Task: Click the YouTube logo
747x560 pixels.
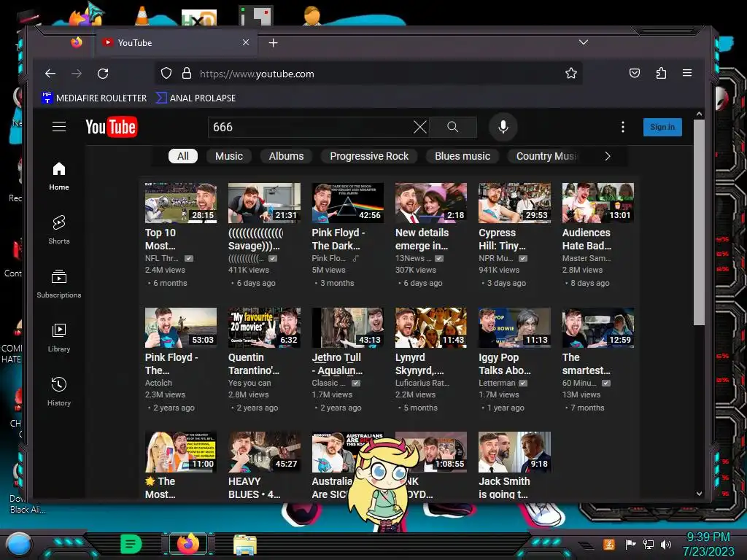Action: (x=112, y=127)
